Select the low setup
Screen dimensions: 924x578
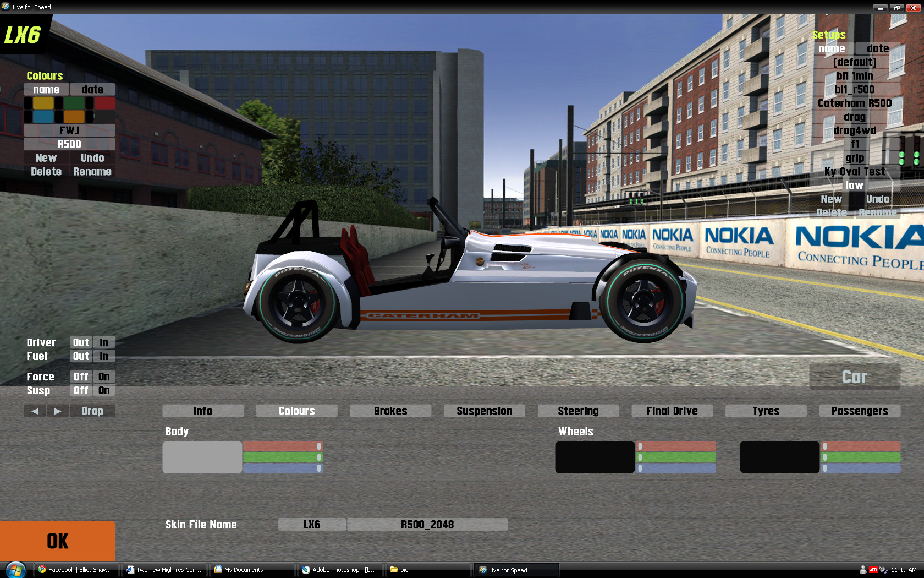point(855,186)
